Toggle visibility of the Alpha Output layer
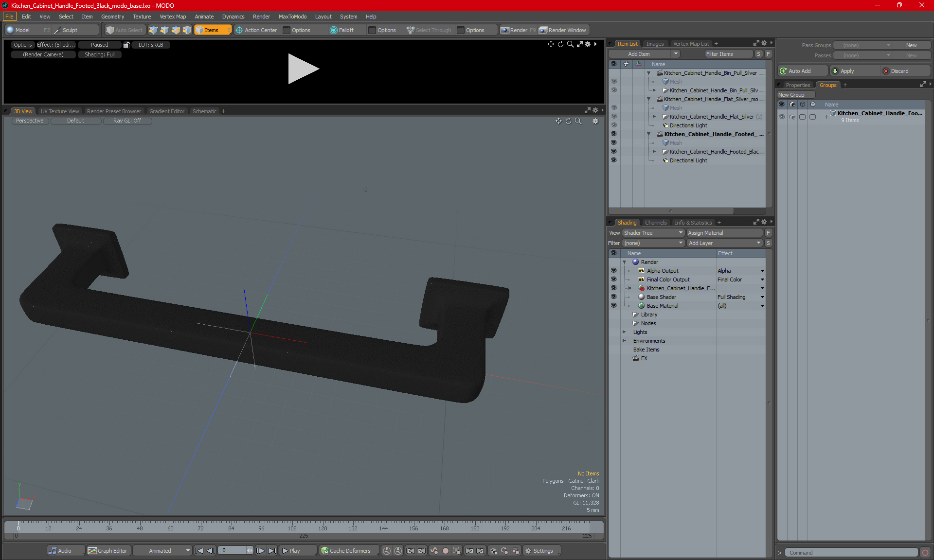 pos(613,271)
